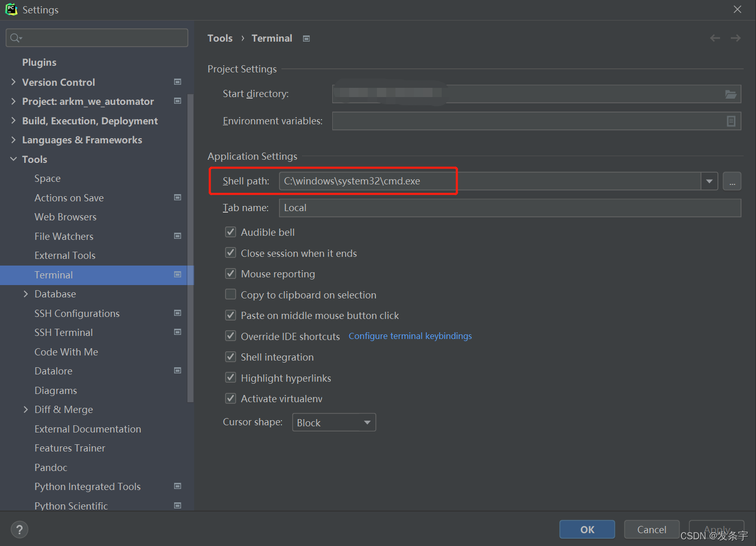Expand Project: arkm_we_automator section
756x546 pixels.
[x=13, y=101]
